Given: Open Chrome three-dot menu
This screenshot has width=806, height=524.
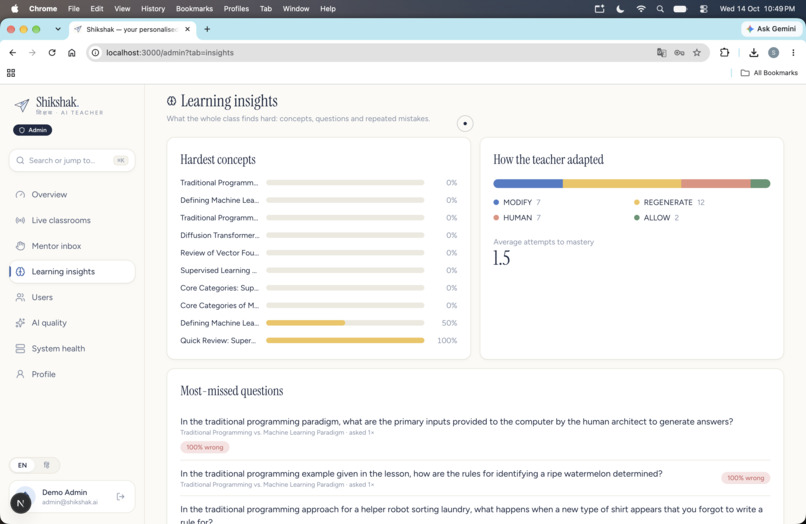Looking at the screenshot, I should [793, 52].
